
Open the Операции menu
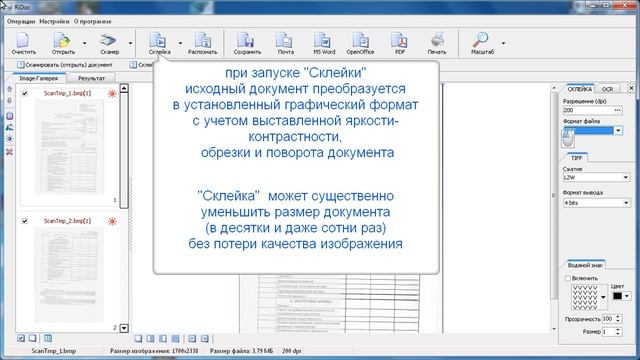(x=21, y=22)
